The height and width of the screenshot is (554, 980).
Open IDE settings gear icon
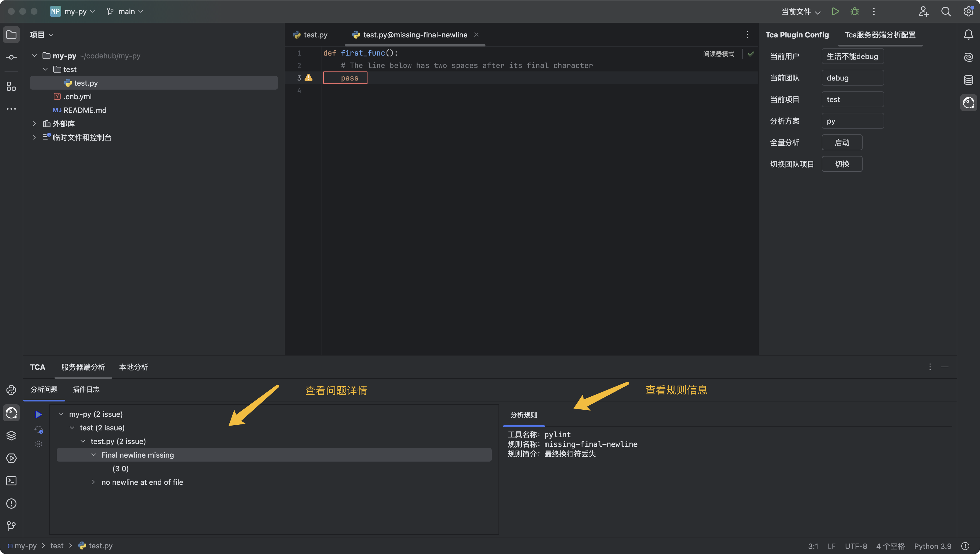tap(968, 11)
